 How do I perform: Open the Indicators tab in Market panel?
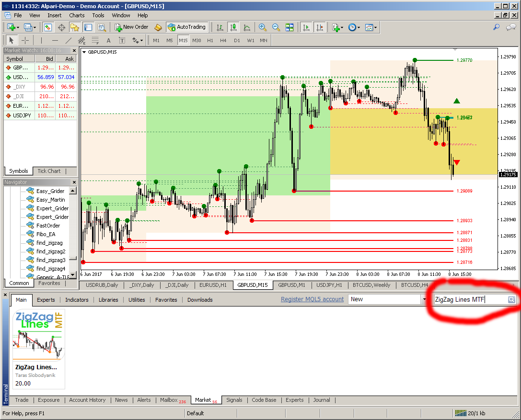[x=77, y=300]
